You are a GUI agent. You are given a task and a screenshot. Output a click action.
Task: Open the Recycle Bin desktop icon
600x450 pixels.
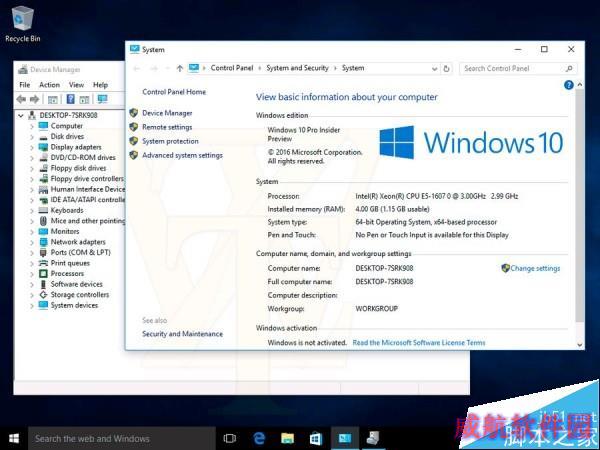(23, 24)
